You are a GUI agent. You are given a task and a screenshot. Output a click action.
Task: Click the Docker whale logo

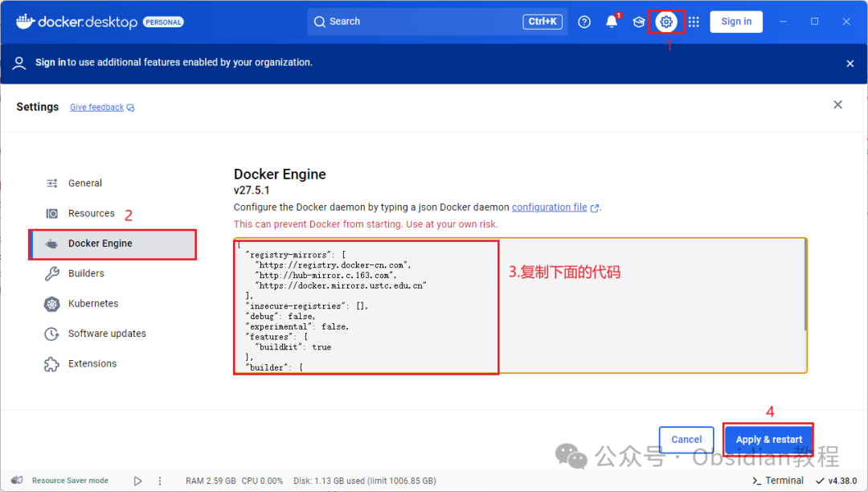pyautogui.click(x=24, y=21)
